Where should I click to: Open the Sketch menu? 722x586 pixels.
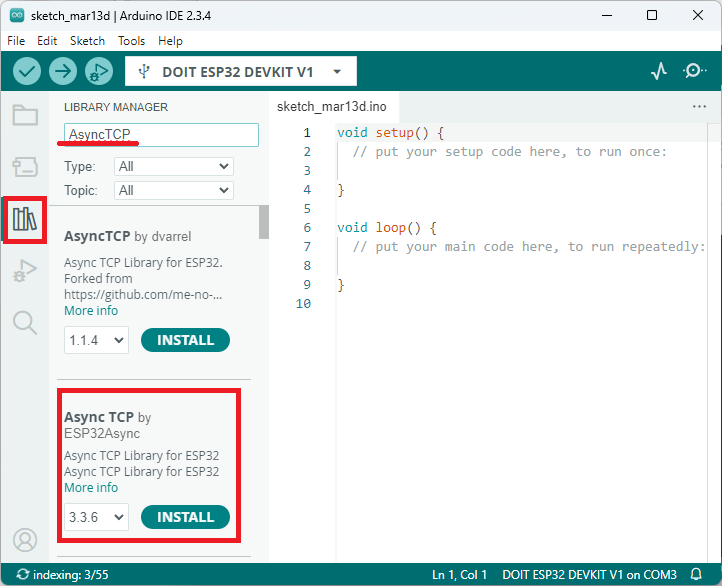click(87, 41)
